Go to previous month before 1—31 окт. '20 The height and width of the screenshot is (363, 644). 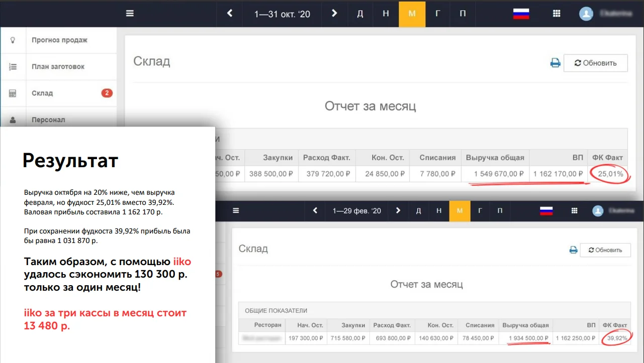click(230, 14)
